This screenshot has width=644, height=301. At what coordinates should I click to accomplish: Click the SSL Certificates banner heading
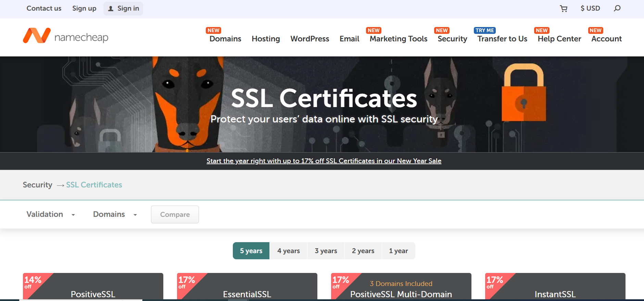point(324,98)
